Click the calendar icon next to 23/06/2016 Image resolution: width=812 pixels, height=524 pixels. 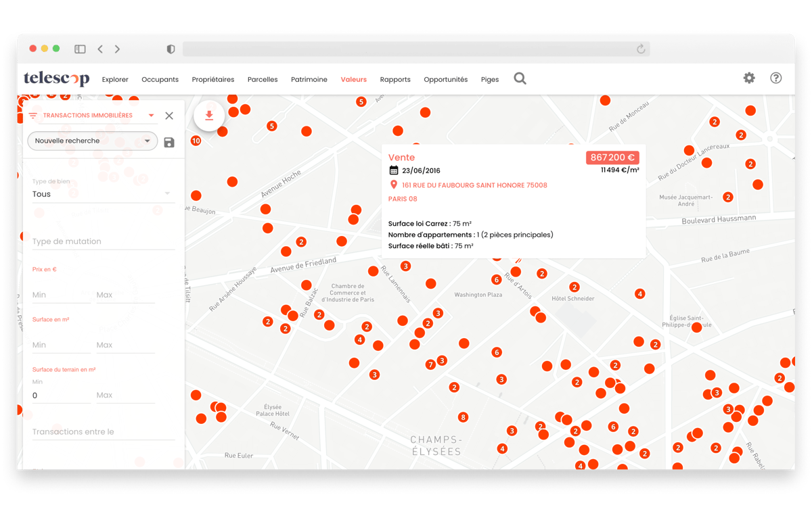point(393,170)
